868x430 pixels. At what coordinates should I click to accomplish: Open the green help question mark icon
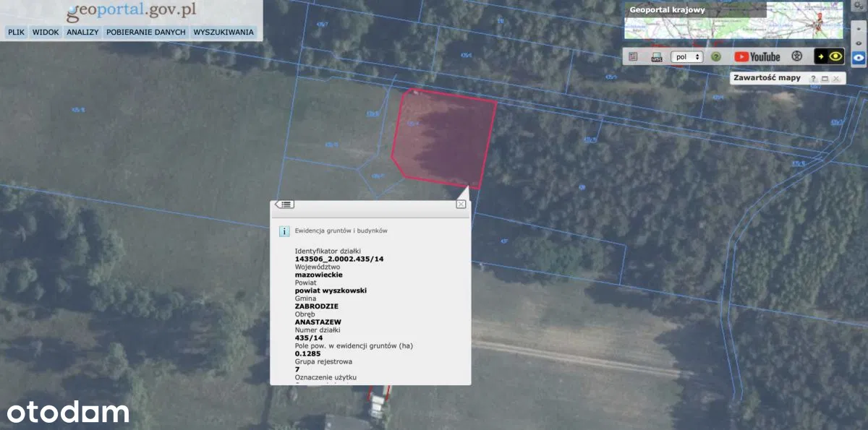tap(716, 56)
